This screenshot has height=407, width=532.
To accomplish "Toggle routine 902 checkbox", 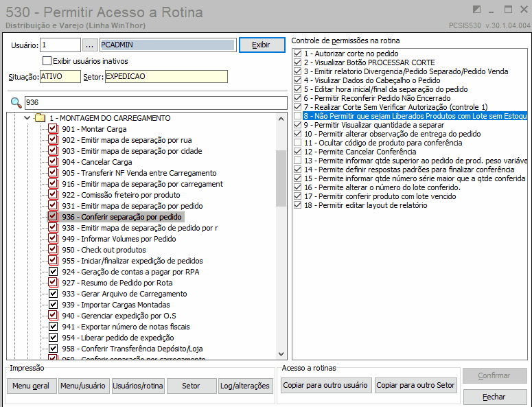I will coord(53,140).
